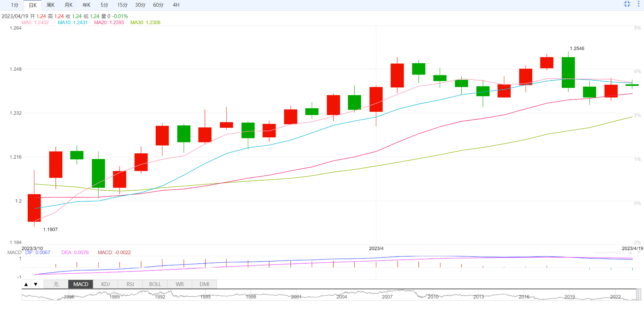Click the 1.2546 high price label
Image resolution: width=644 pixels, height=312 pixels.
(577, 49)
